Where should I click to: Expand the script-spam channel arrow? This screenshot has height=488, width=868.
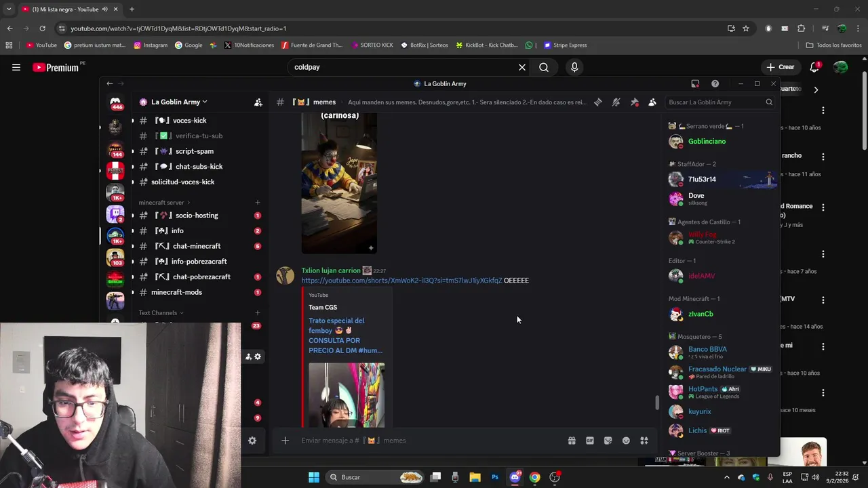tap(133, 151)
